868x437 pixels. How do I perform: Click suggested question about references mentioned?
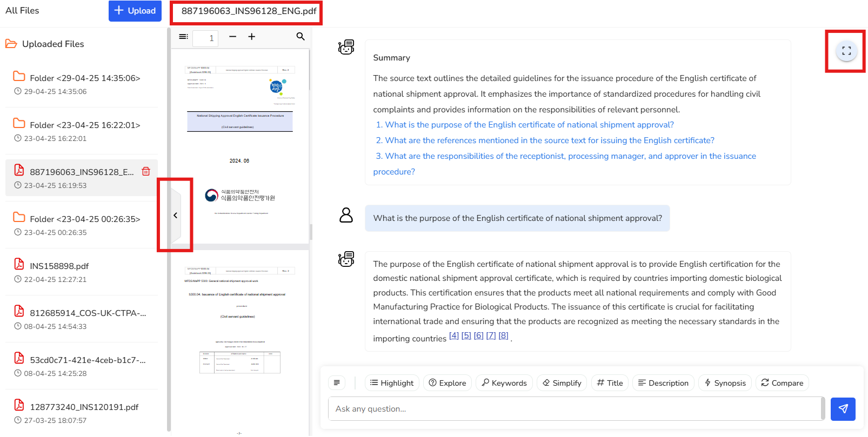point(549,140)
